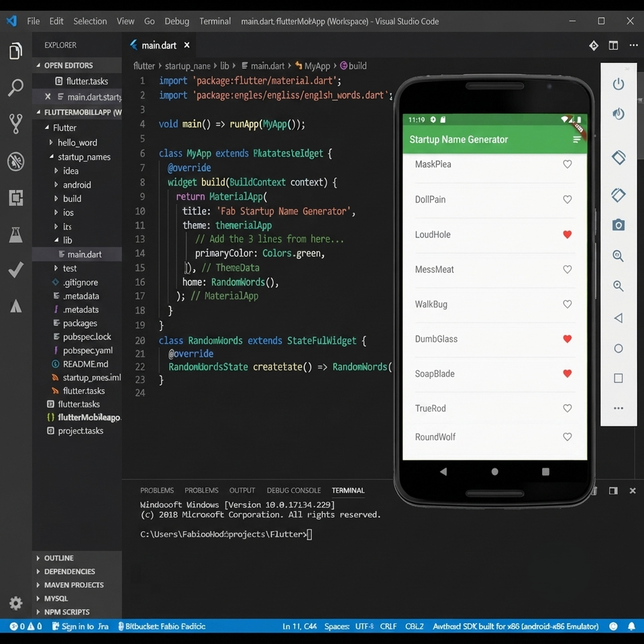644x644 pixels.
Task: Click the emulator power button
Action: [x=618, y=85]
